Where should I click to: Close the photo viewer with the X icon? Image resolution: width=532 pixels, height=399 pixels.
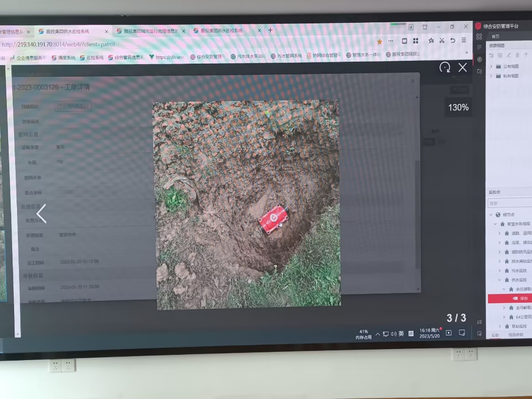(x=462, y=68)
